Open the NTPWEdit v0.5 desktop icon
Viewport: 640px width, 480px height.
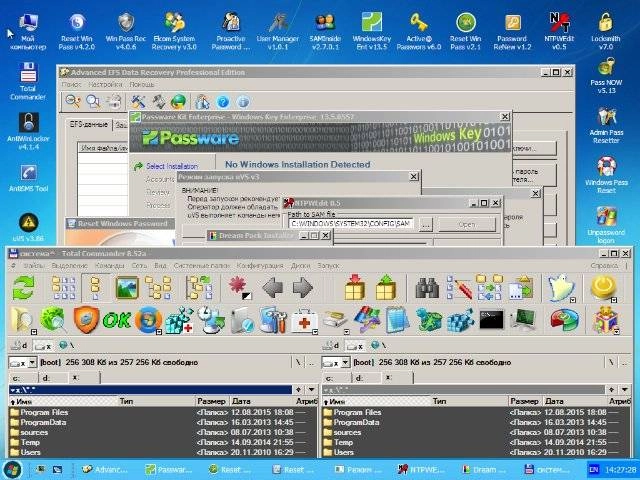click(x=559, y=32)
